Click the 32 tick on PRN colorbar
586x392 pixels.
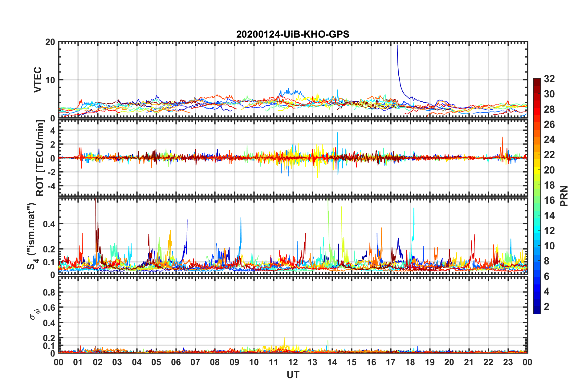549,79
